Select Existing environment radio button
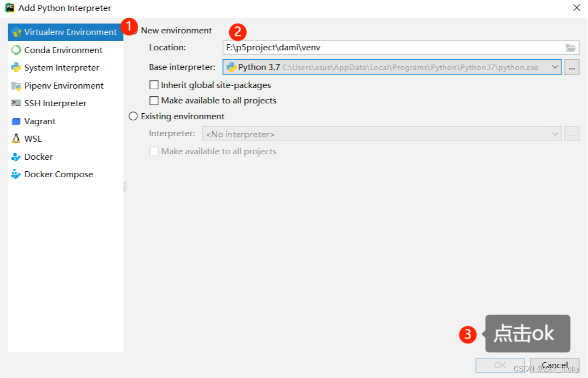Viewport: 588px width, 378px height. [x=133, y=117]
